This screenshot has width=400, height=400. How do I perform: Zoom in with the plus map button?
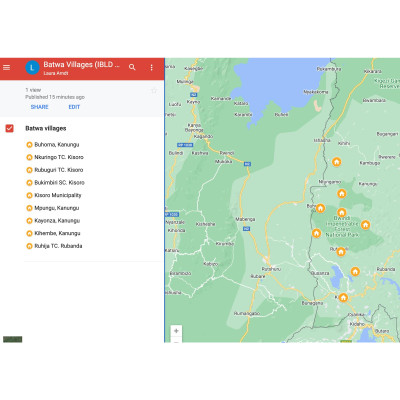[176, 331]
